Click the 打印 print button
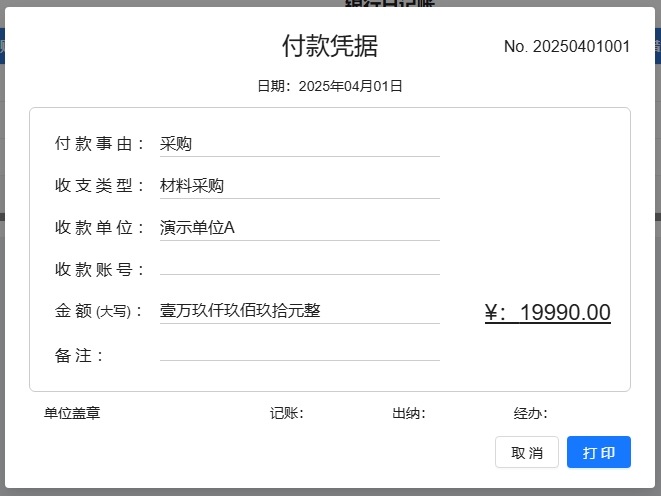Image resolution: width=661 pixels, height=496 pixels. point(598,452)
